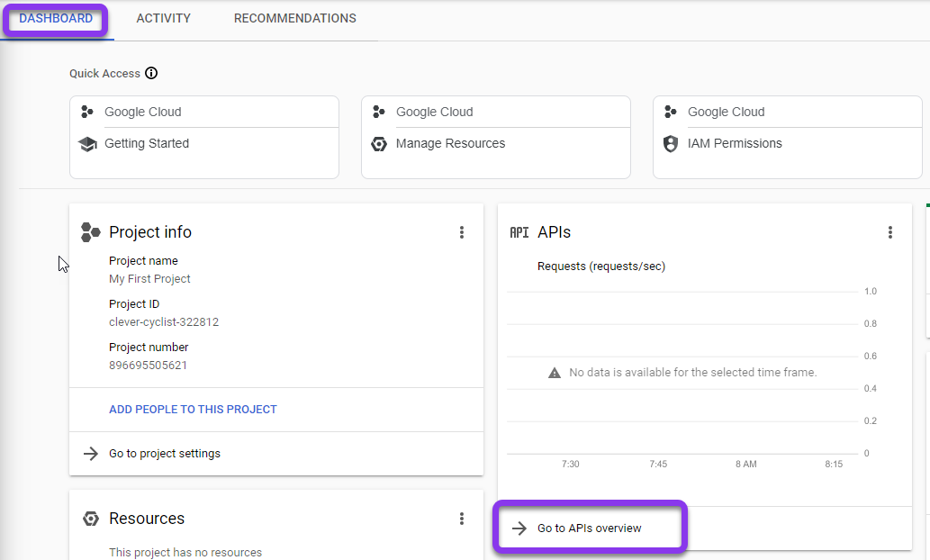Select project number 896695505621
Viewport: 930px width, 560px height.
pyautogui.click(x=148, y=366)
